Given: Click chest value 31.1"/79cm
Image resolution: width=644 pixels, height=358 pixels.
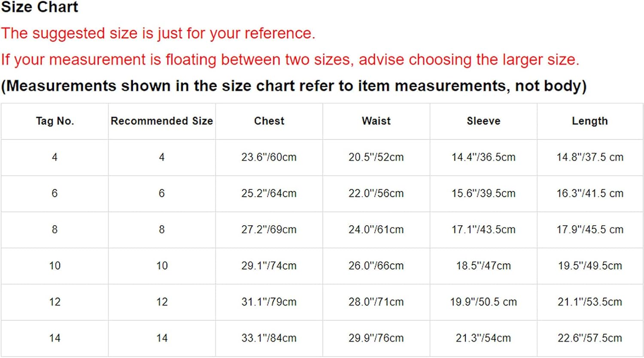Looking at the screenshot, I should [269, 302].
